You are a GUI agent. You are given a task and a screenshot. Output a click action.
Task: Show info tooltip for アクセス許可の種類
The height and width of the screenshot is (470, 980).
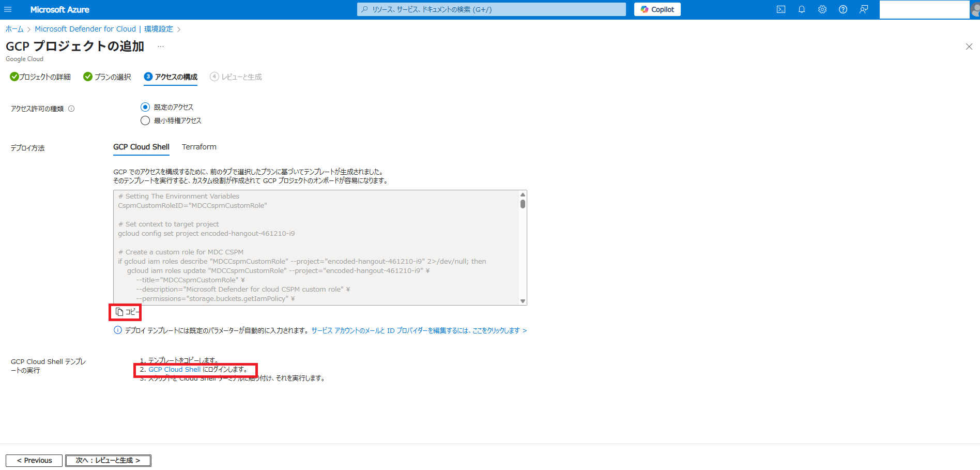[x=71, y=109]
